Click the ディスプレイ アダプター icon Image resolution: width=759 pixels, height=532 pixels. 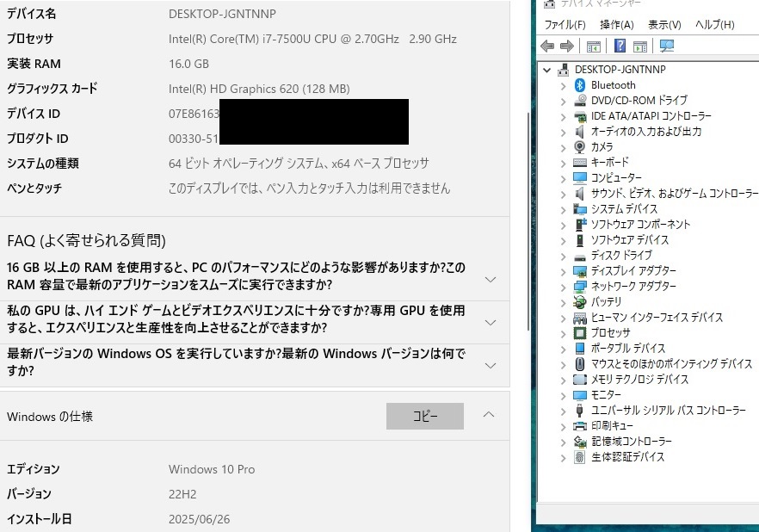pyautogui.click(x=580, y=271)
